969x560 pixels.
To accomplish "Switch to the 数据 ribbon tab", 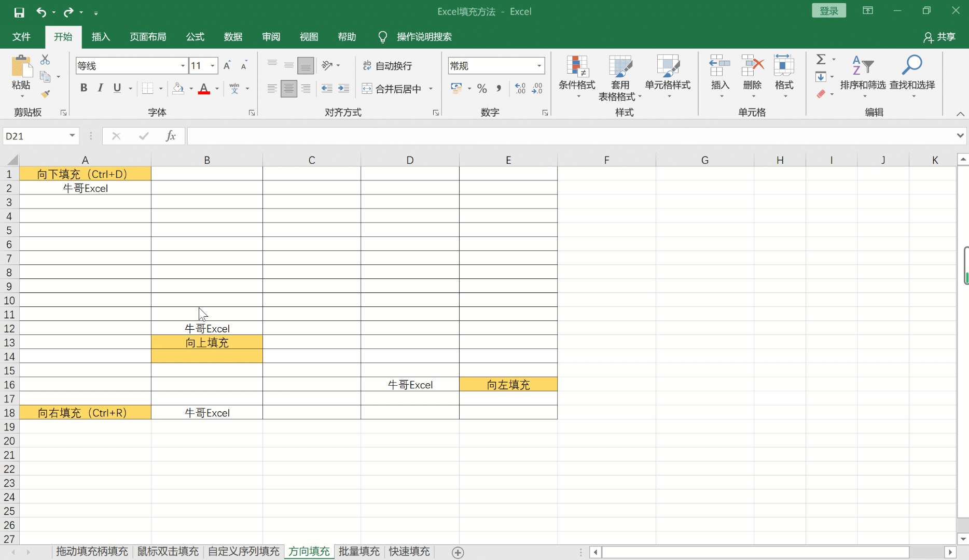I will [x=233, y=37].
